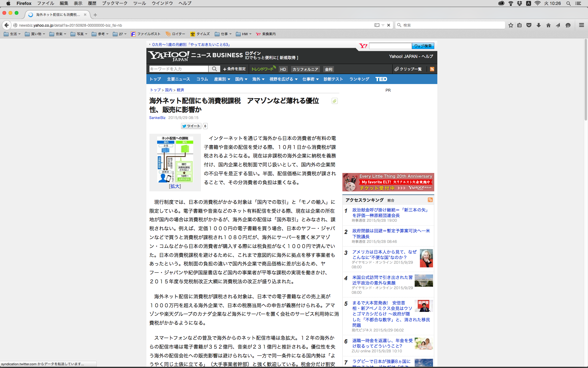Image resolution: width=588 pixels, height=368 pixels.
Task: Click the keyword search magnifier button
Action: pos(214,69)
